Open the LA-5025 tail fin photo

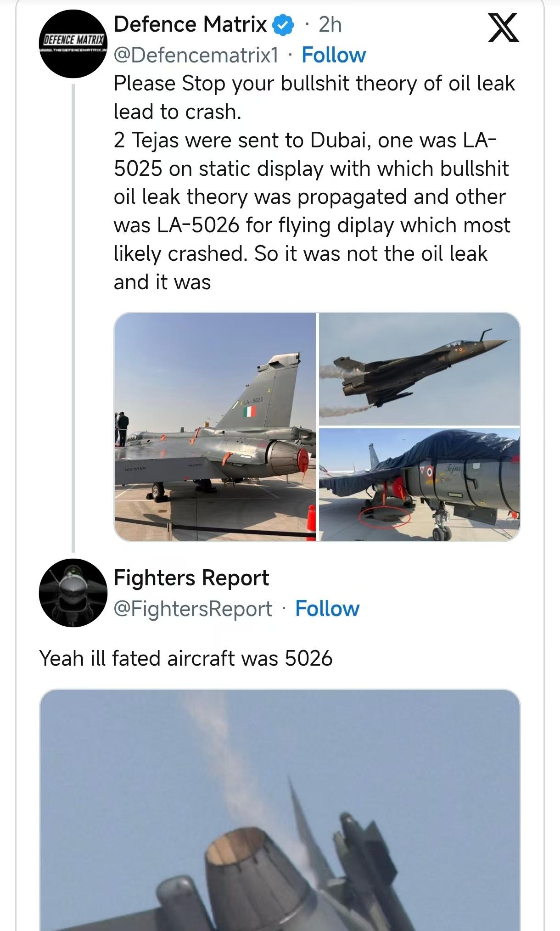point(215,426)
